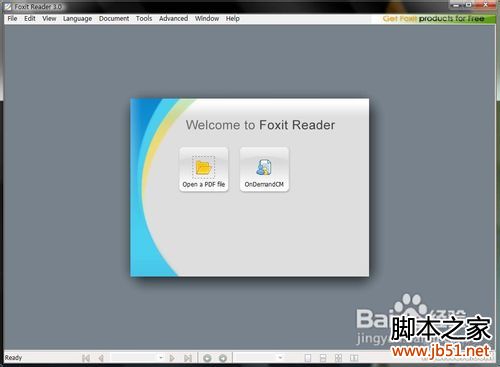Open the Window menu

[207, 19]
